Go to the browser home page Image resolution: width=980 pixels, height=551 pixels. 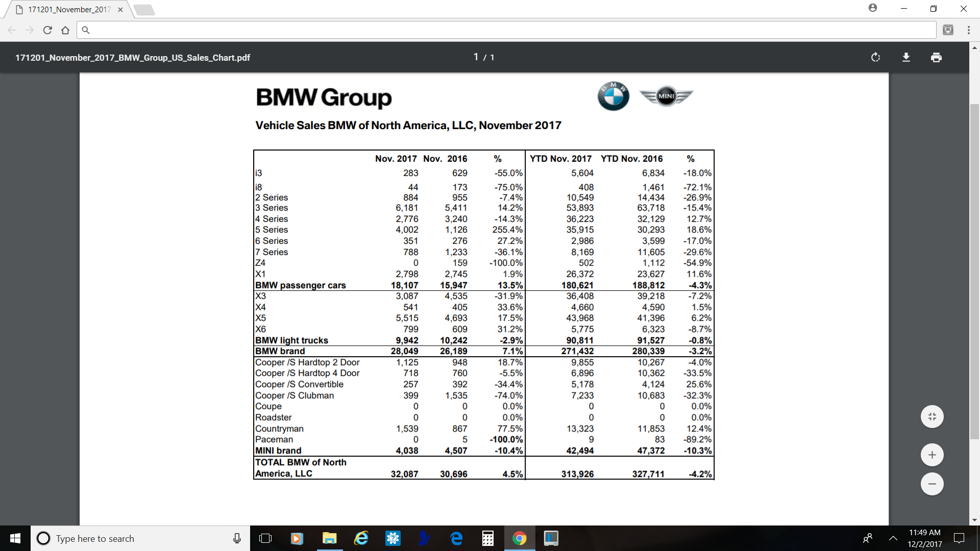tap(65, 30)
